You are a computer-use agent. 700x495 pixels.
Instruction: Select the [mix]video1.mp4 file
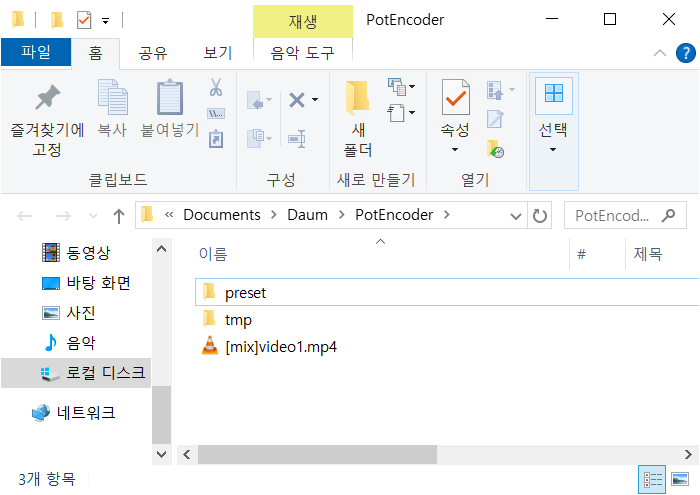point(269,346)
